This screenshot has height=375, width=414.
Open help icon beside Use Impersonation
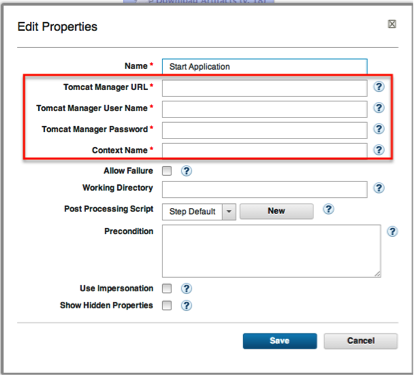click(x=186, y=289)
